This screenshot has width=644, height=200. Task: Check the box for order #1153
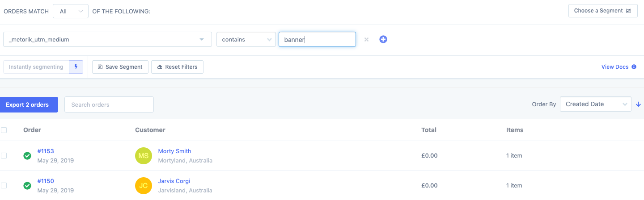pos(4,156)
